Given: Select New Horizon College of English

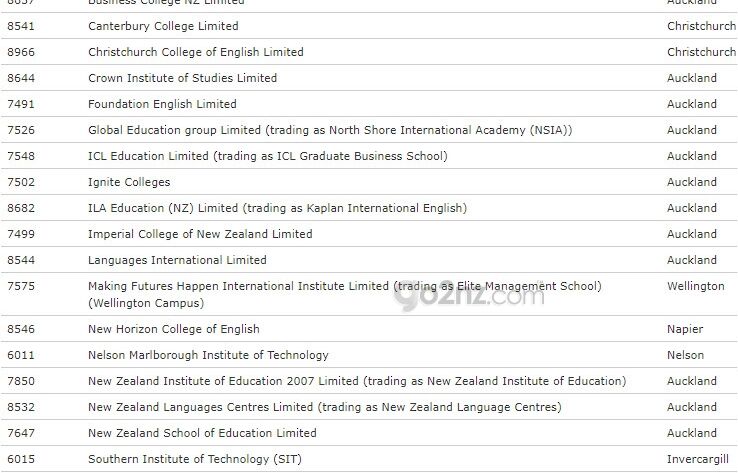Looking at the screenshot, I should [173, 329].
